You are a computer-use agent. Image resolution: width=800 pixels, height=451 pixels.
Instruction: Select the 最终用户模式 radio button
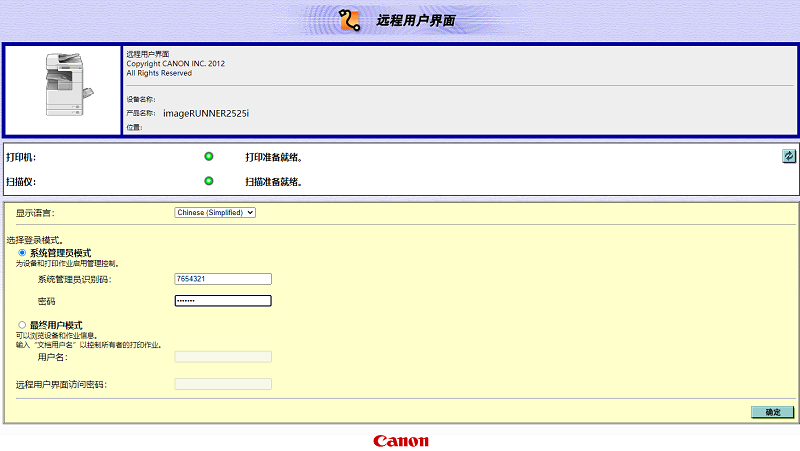[x=22, y=325]
